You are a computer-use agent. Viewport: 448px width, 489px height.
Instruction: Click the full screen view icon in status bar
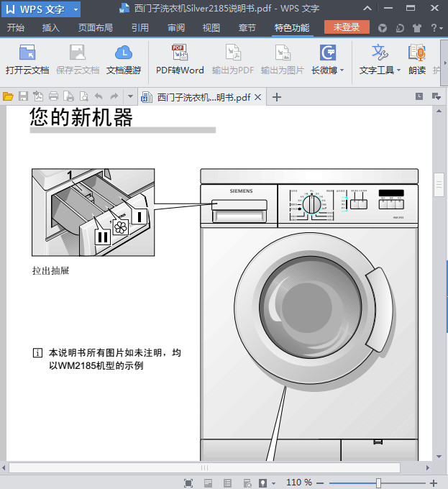tap(188, 483)
